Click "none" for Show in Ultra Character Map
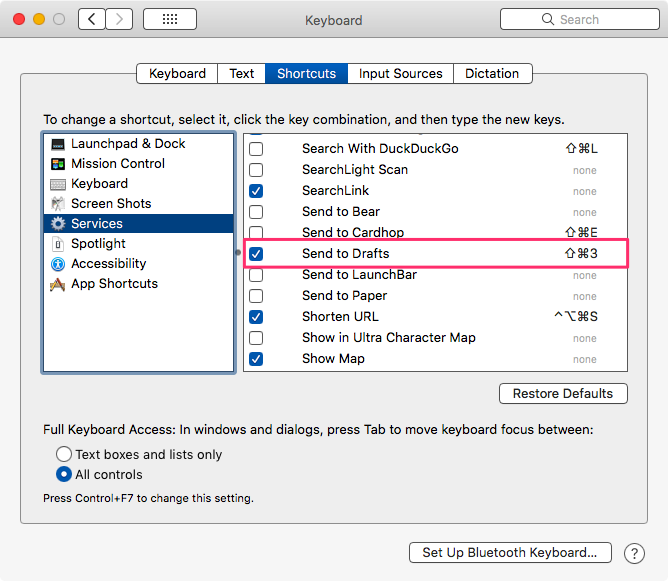The image size is (668, 581). click(584, 339)
